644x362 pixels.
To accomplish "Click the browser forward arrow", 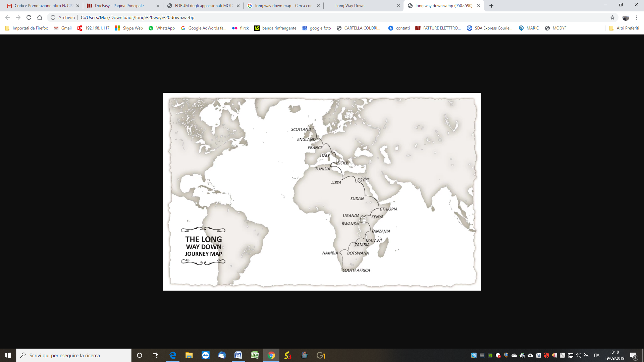I will (18, 17).
